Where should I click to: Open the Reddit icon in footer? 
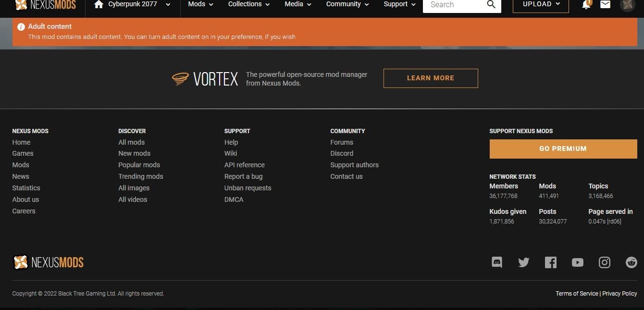631,262
